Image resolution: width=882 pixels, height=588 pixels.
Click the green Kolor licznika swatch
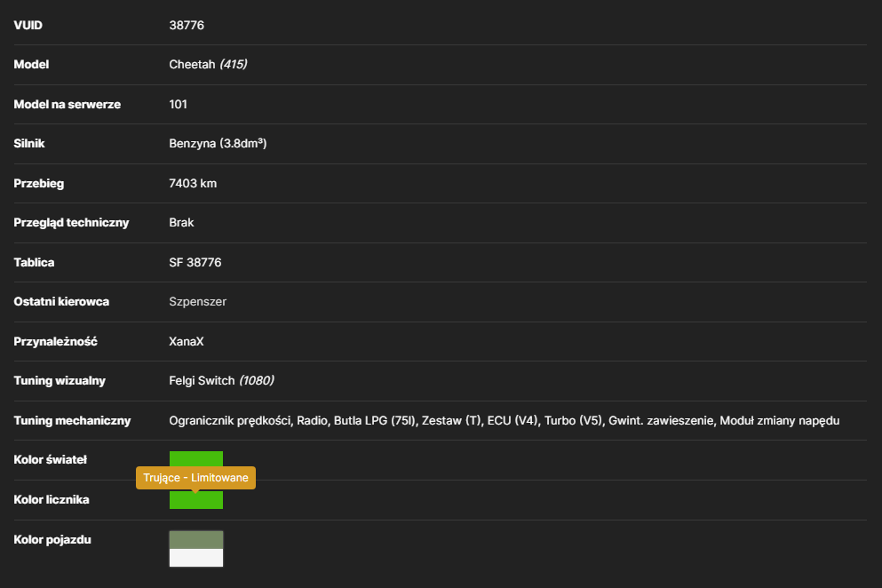coord(195,500)
